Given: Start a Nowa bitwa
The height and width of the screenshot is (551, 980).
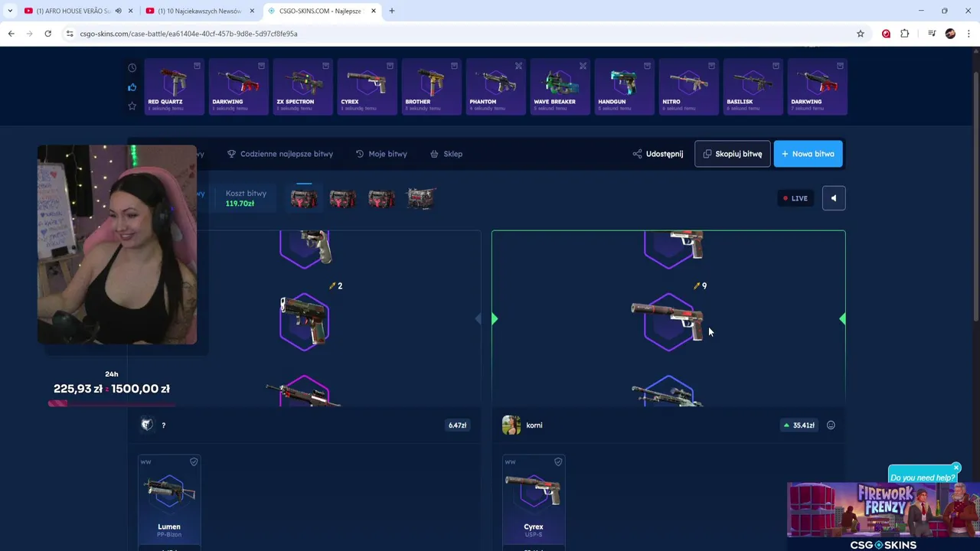Looking at the screenshot, I should click(808, 154).
